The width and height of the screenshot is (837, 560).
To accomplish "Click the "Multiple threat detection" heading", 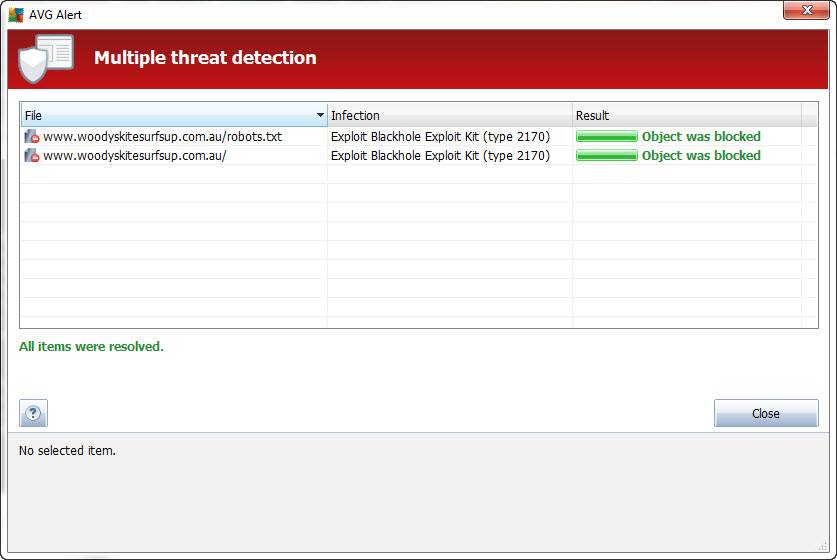I will coord(205,58).
